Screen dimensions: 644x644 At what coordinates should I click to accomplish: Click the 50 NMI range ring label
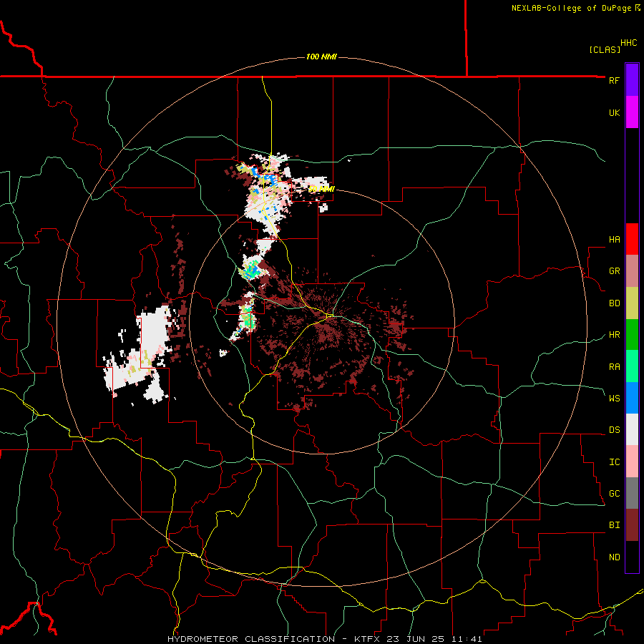[321, 189]
